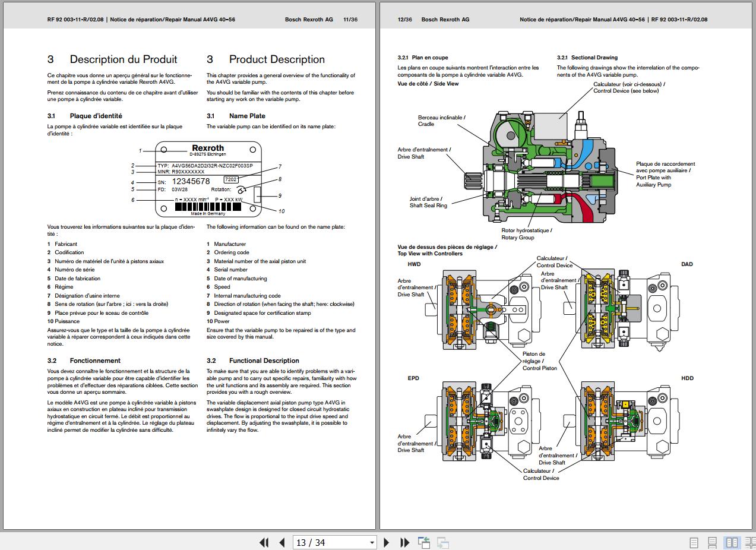Image resolution: width=756 pixels, height=550 pixels.
Task: Click 'Made in Germany' on name plate
Action: [x=208, y=213]
